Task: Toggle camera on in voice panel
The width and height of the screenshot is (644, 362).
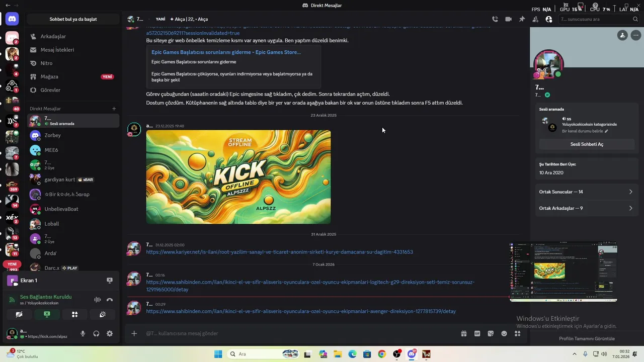Action: coord(19,314)
